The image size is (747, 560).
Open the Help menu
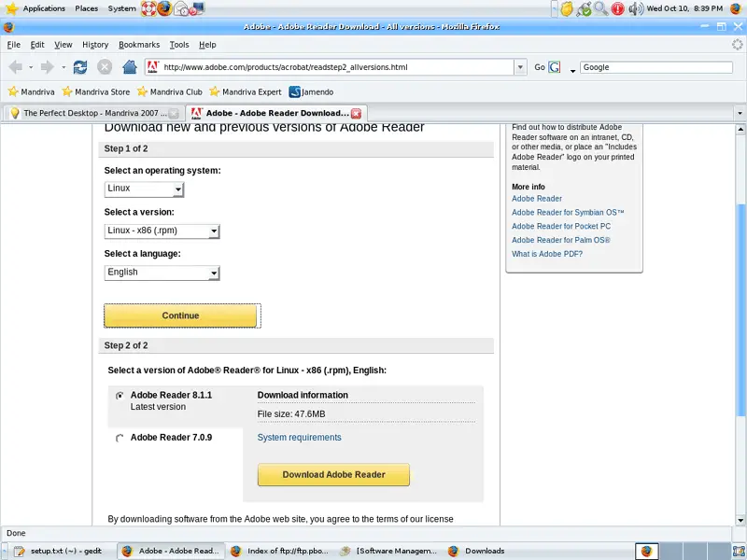tap(207, 45)
